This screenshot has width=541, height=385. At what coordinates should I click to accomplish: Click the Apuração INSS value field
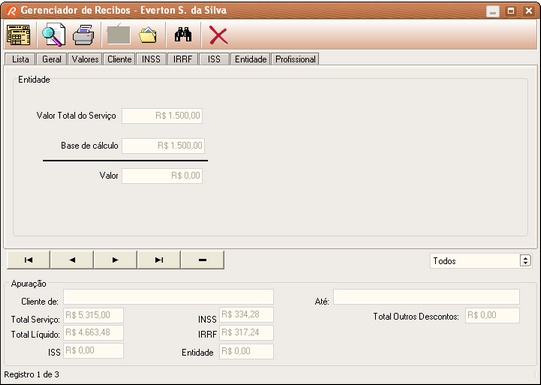(246, 315)
